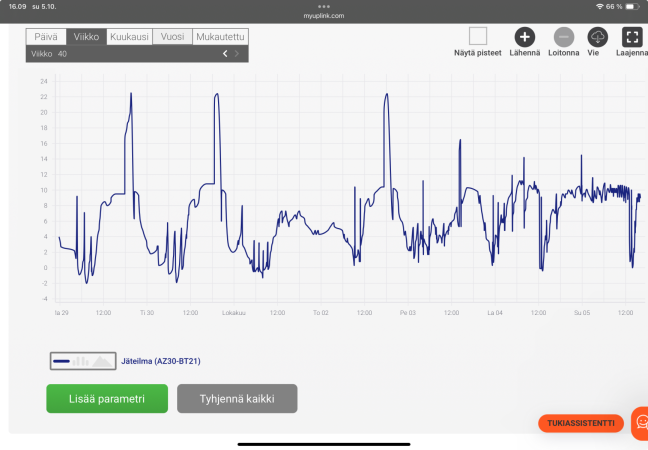This screenshot has height=450, width=648.
Task: Export data with the Vie cloud icon
Action: [598, 37]
